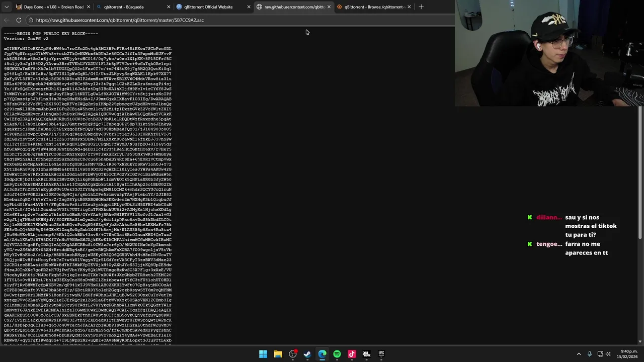Close the raw.githubusercontent.com tab

click(329, 7)
